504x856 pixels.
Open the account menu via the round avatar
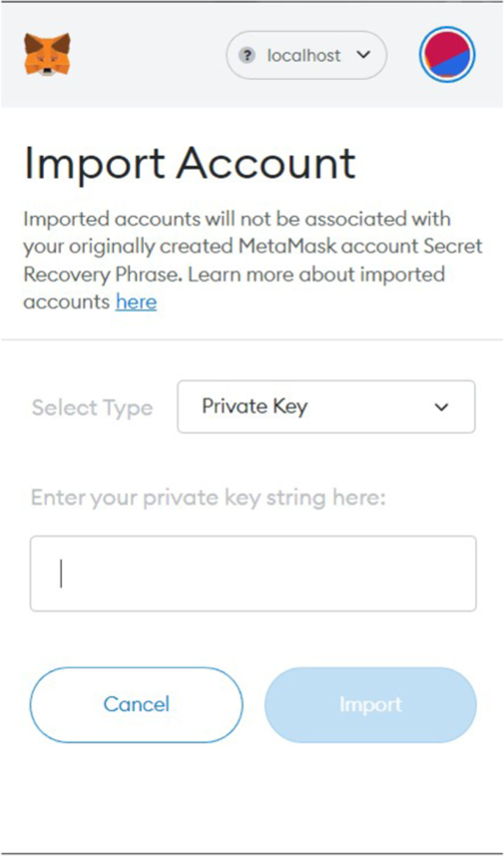point(447,54)
